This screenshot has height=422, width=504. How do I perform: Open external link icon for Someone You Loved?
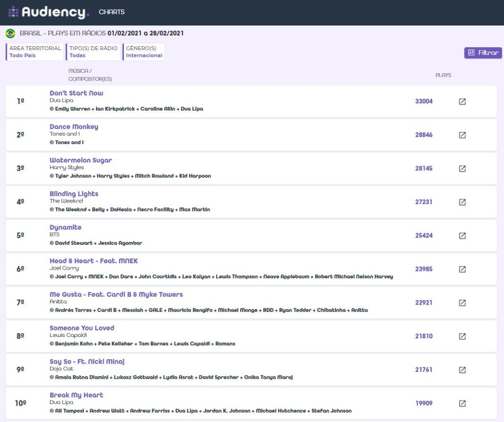point(462,336)
